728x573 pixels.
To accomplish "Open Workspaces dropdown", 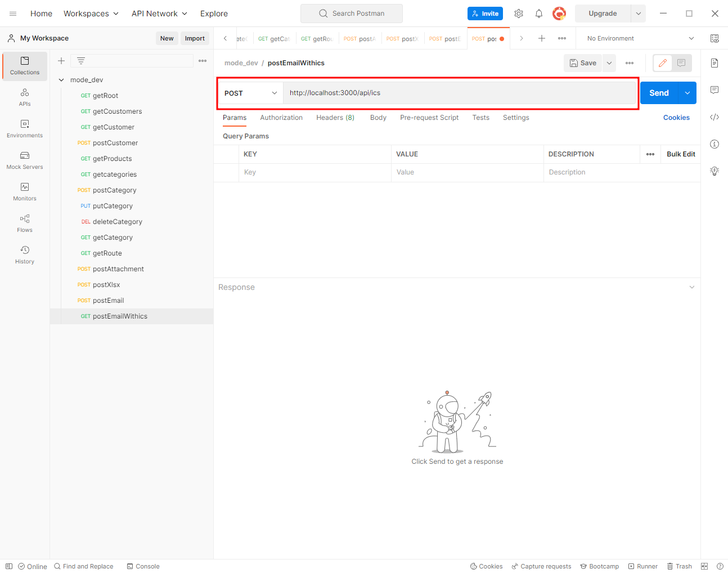I will [91, 14].
